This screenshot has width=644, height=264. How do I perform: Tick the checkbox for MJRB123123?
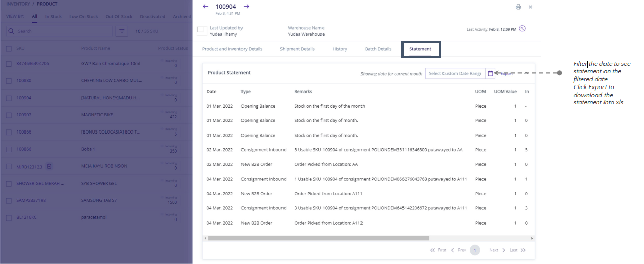[x=9, y=166]
